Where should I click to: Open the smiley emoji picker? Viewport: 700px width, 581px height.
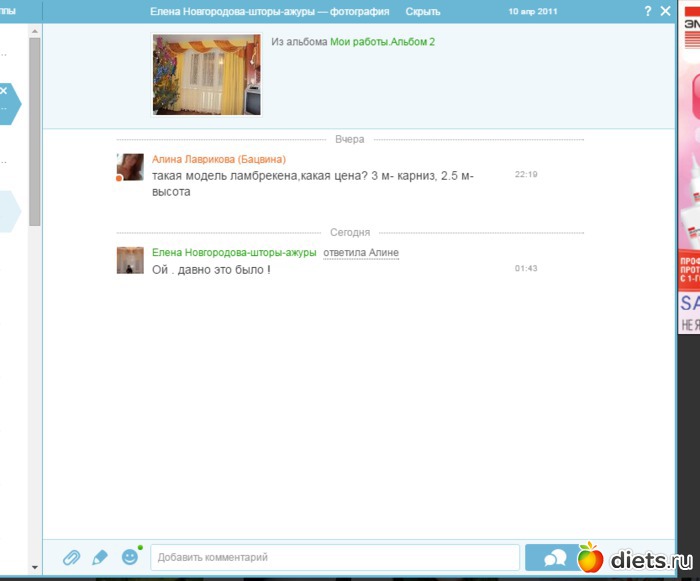pos(130,557)
